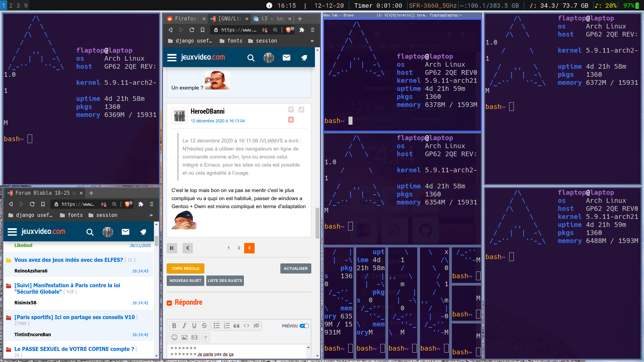This screenshot has height=362, width=644.
Task: Go to page 2 of the topic
Action: pyautogui.click(x=239, y=248)
